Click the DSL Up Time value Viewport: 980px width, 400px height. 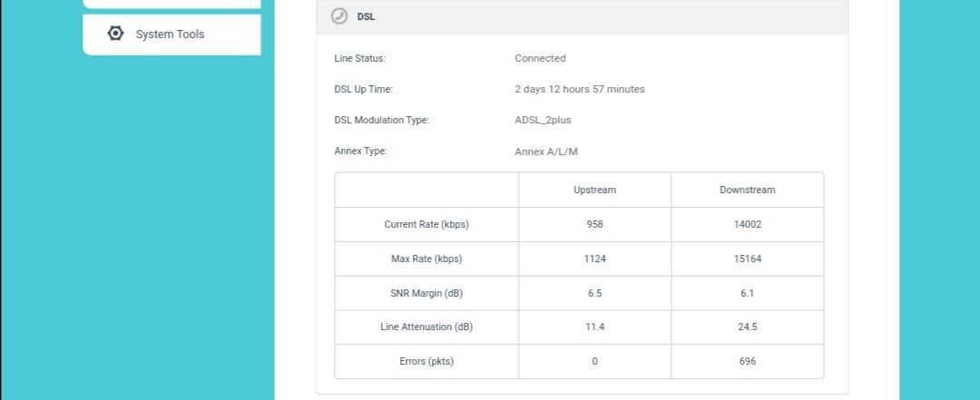click(x=579, y=89)
